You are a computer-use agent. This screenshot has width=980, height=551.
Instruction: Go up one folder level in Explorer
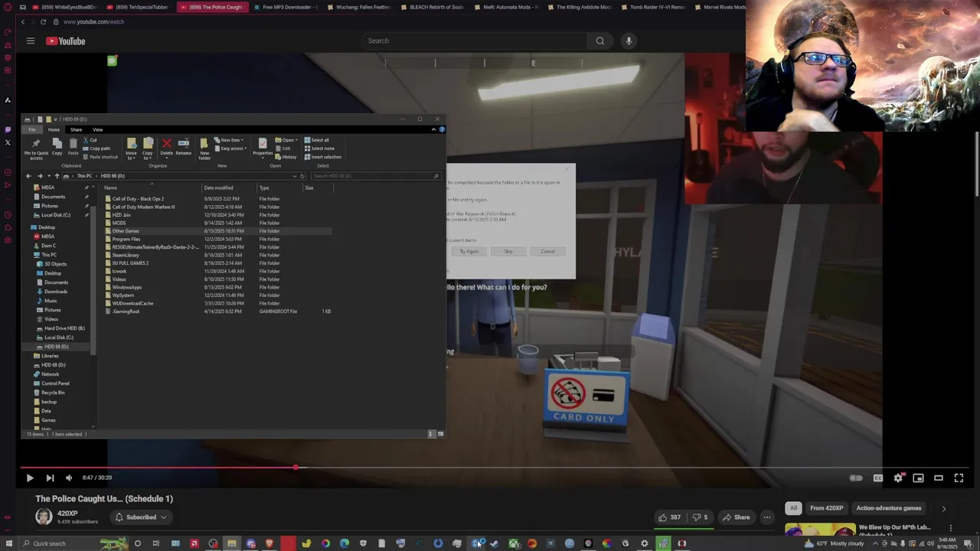(56, 176)
